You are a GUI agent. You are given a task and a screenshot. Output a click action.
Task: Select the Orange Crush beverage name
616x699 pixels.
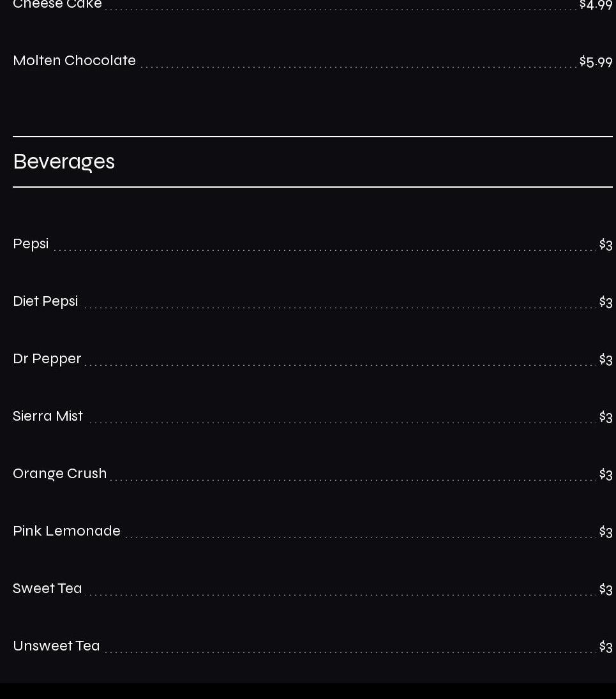click(60, 474)
